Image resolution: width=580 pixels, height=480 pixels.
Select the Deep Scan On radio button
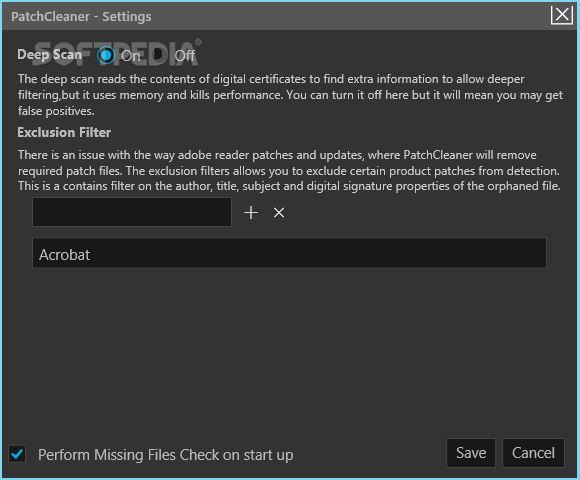(x=106, y=55)
